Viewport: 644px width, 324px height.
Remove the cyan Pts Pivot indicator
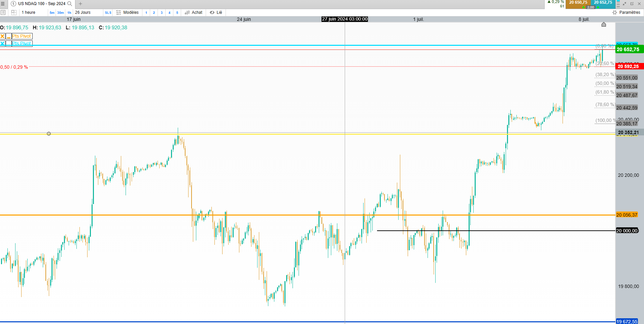coord(3,43)
